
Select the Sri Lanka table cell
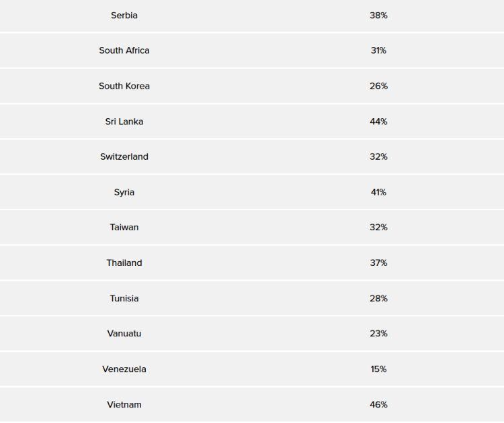tap(124, 122)
